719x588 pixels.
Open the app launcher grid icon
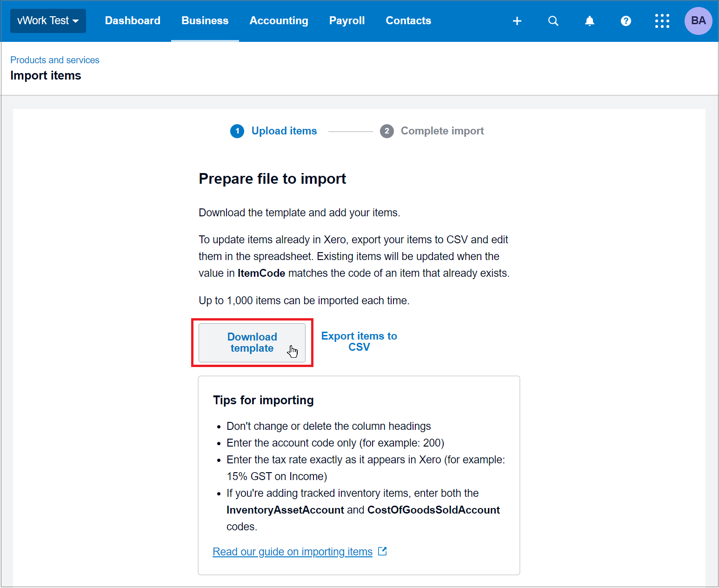point(662,21)
